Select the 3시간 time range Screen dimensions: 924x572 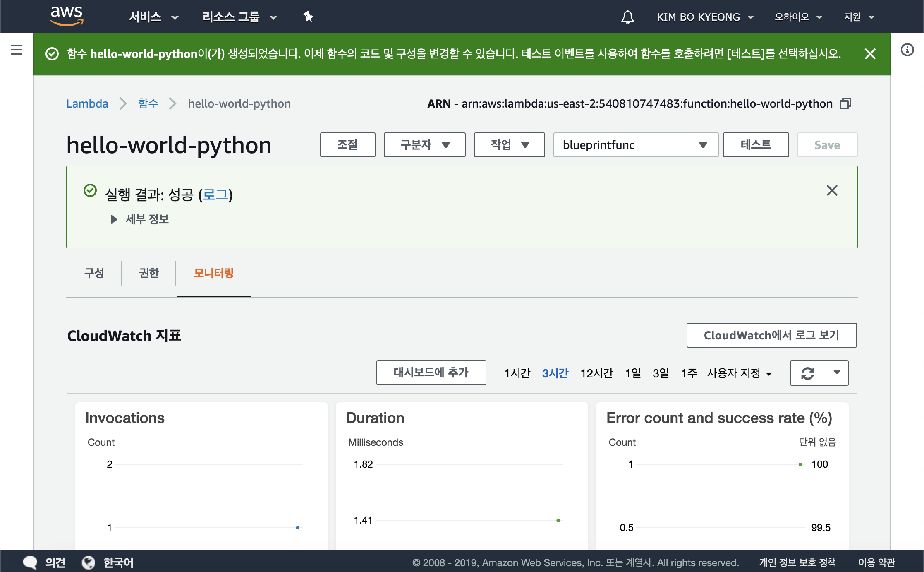click(555, 373)
